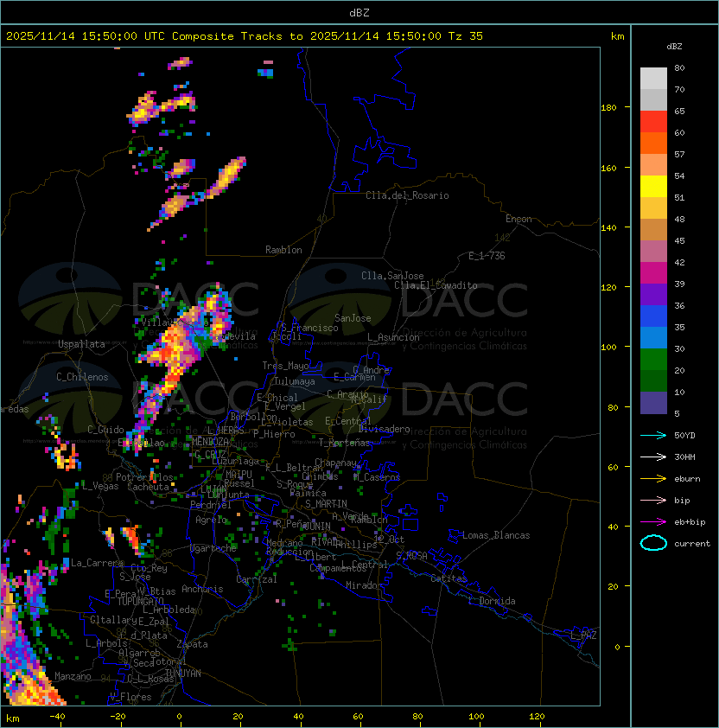Click the 'Divisadero' map label
Viewport: 719px width, 728px height.
385,429
